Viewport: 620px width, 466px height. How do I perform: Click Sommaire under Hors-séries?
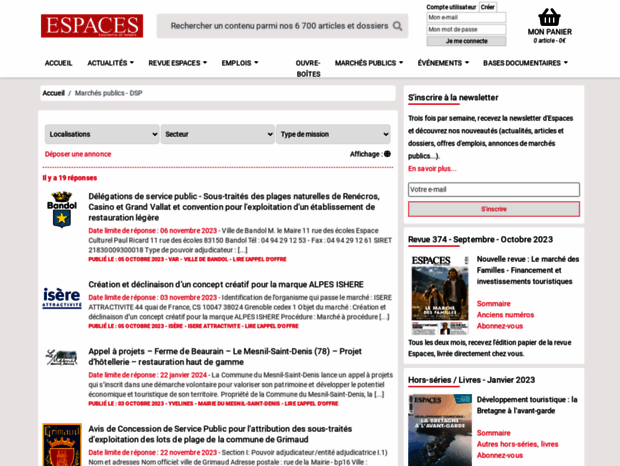click(493, 433)
